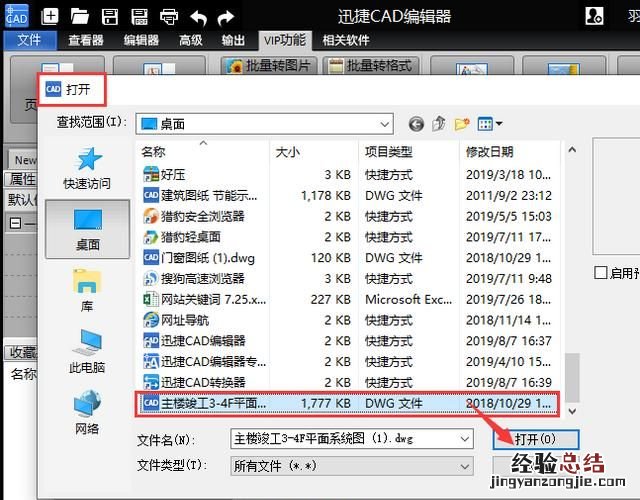Switch to the 输出 tab
This screenshot has width=640, height=500.
pyautogui.click(x=233, y=40)
